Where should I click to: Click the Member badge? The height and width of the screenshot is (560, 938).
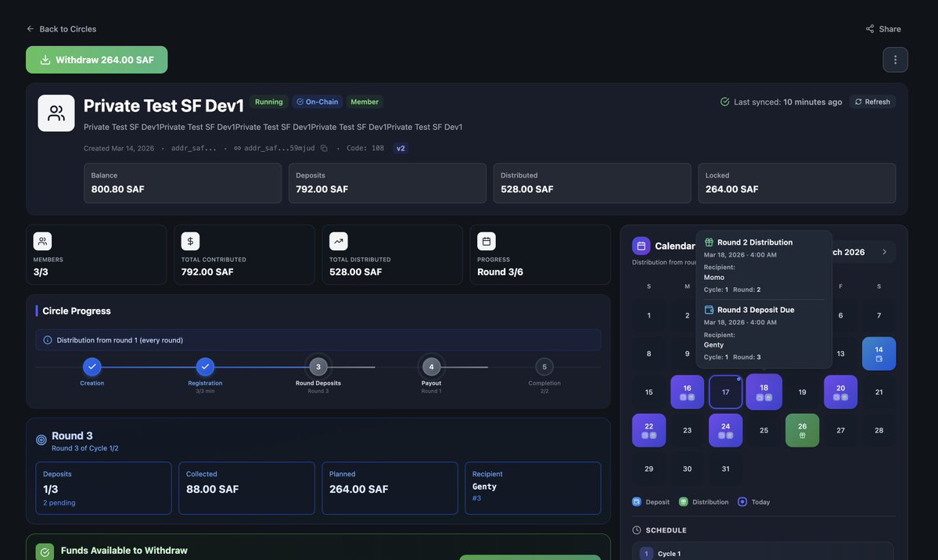[365, 102]
